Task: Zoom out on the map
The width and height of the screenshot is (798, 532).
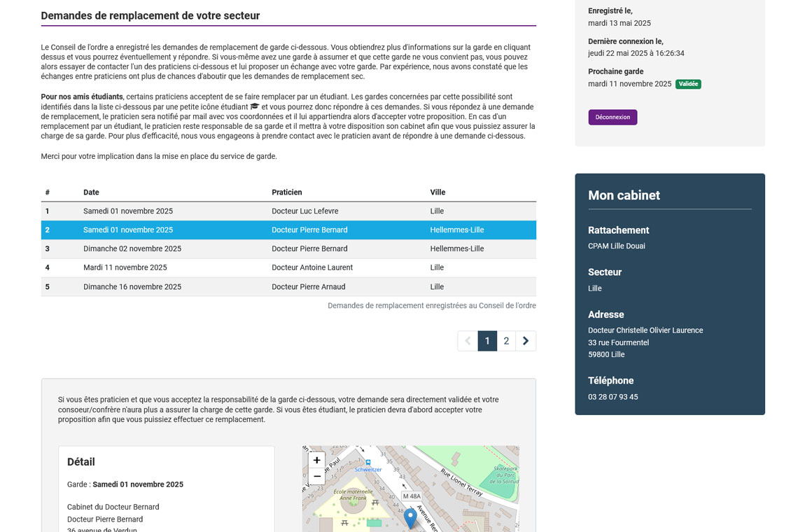Action: tap(316, 476)
